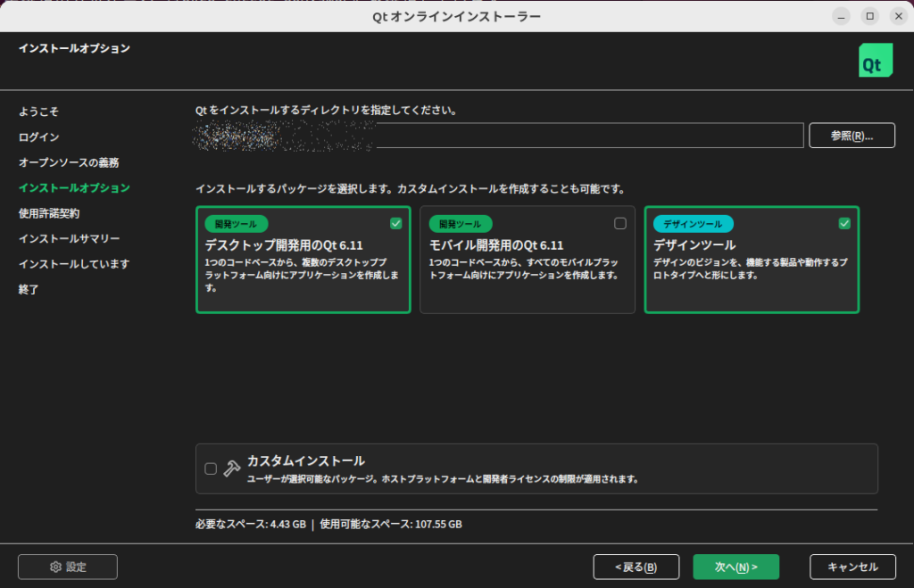Click 参照(R)... browse button
Image resolution: width=914 pixels, height=588 pixels.
point(851,136)
